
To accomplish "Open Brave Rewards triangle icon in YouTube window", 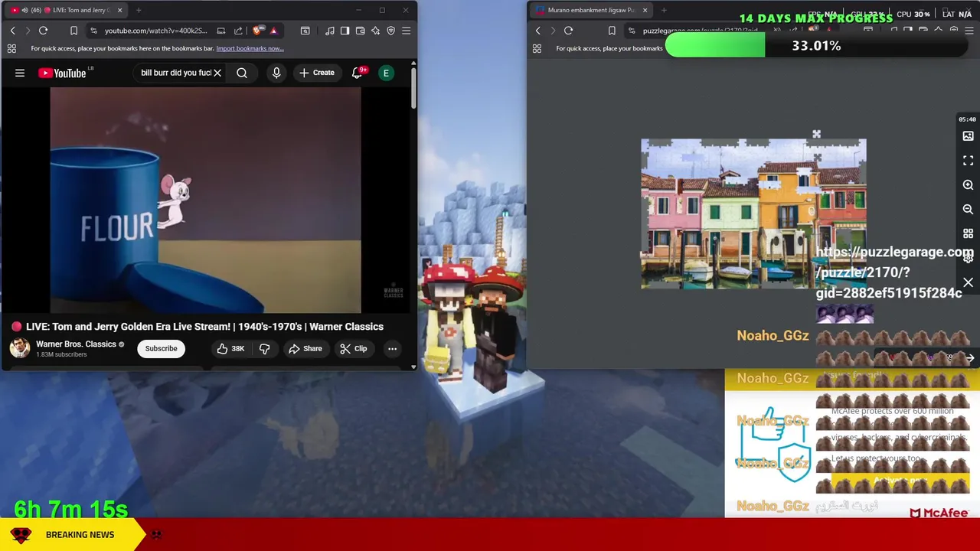I will coord(273,31).
